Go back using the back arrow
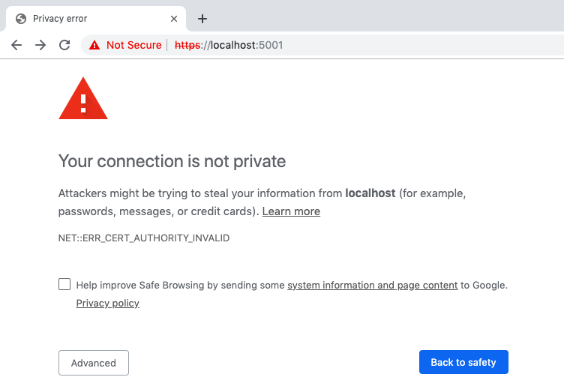This screenshot has width=564, height=392. 16,45
